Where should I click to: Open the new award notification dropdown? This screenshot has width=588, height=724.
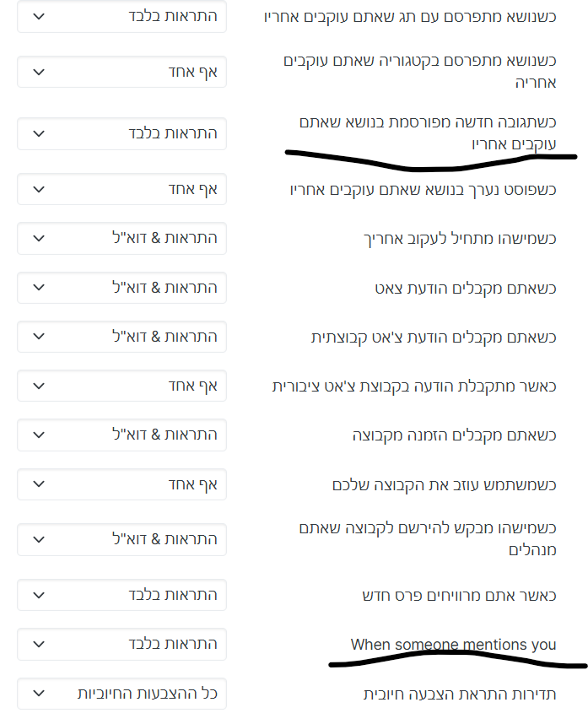click(x=121, y=595)
